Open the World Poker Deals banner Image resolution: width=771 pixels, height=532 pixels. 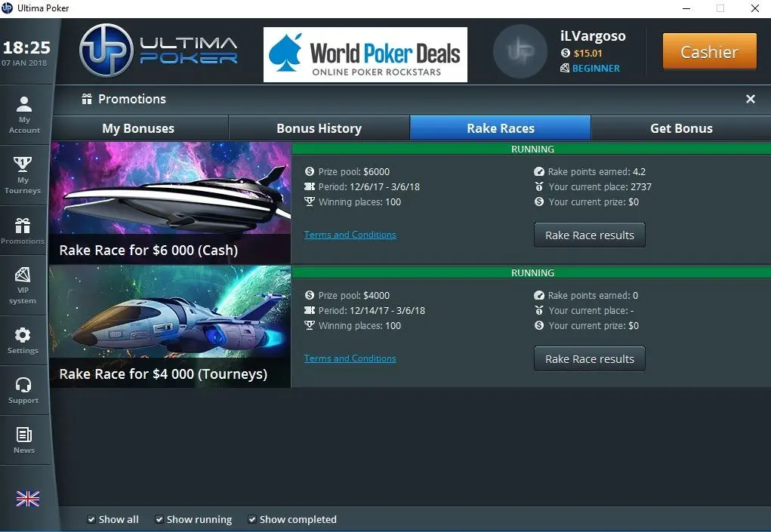pos(365,54)
